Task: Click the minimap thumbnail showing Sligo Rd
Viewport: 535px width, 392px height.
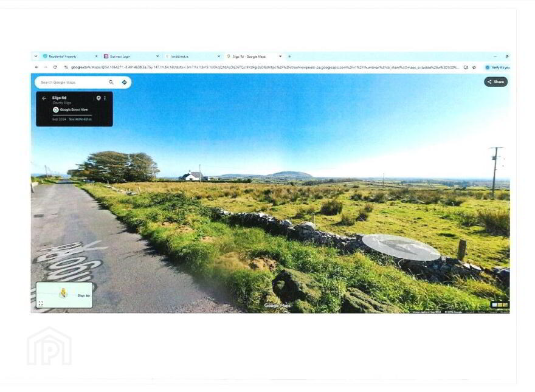Action: pyautogui.click(x=64, y=295)
